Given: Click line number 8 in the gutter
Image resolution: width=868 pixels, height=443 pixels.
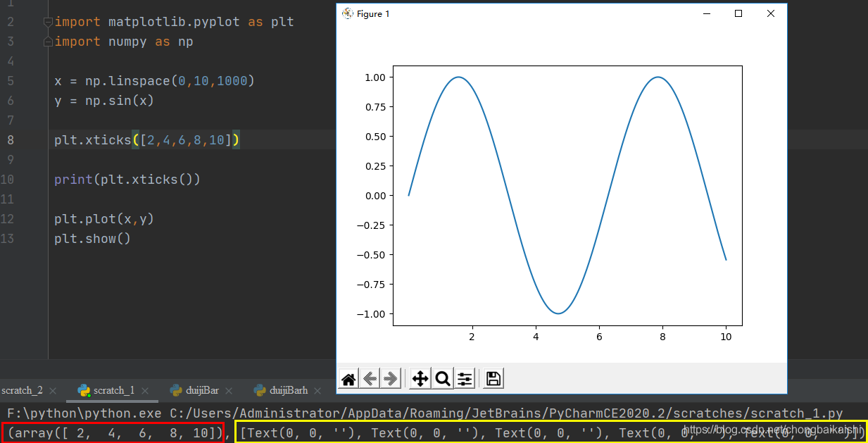Looking at the screenshot, I should point(10,140).
